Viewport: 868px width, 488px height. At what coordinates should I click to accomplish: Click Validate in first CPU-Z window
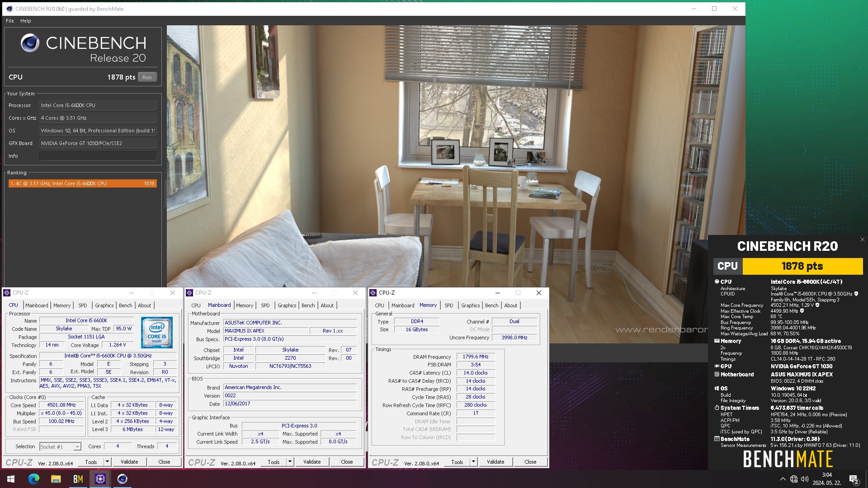[129, 462]
